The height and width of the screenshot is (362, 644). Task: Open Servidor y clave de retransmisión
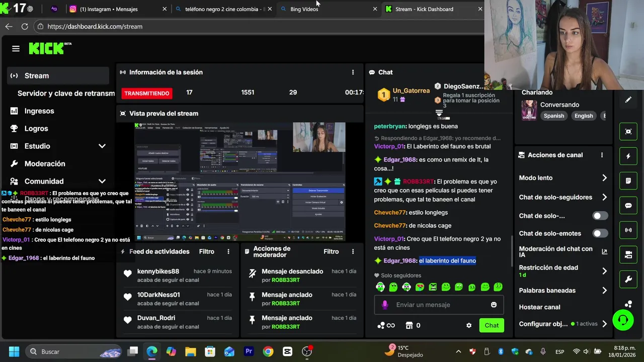[66, 94]
